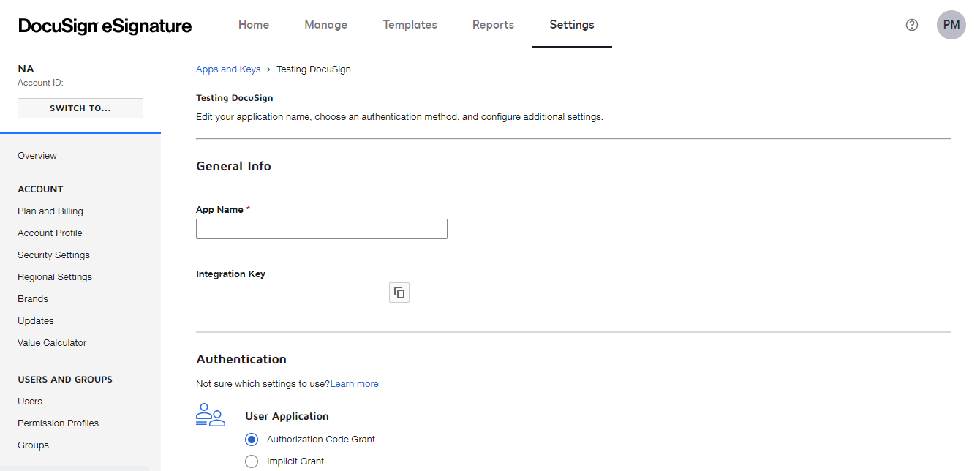This screenshot has height=471, width=980.
Task: Select Authorization Code Grant radio button
Action: 252,440
